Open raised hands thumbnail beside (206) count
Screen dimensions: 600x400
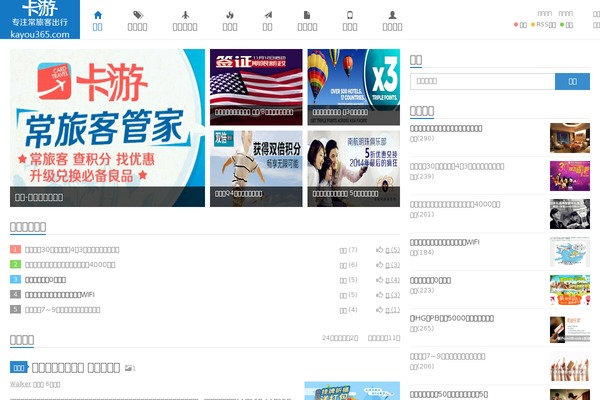pyautogui.click(x=570, y=367)
